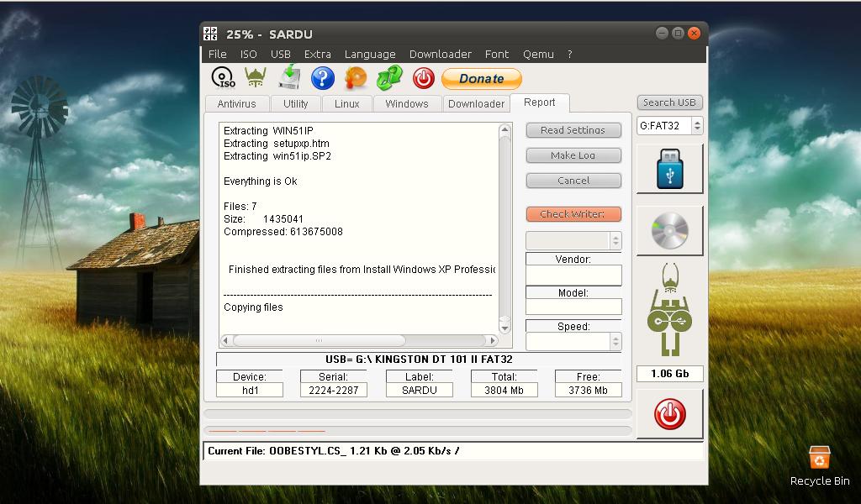
Task: Switch to the Downloader tab
Action: [476, 103]
